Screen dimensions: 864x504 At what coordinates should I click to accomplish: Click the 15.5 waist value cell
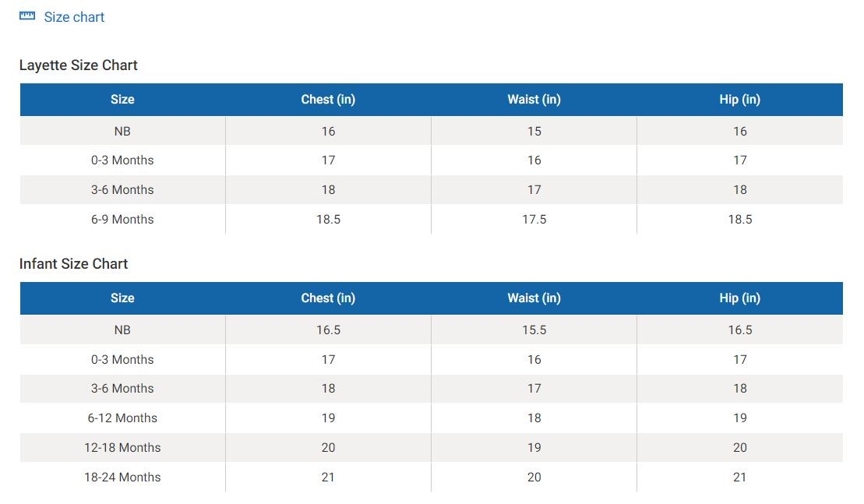point(534,330)
